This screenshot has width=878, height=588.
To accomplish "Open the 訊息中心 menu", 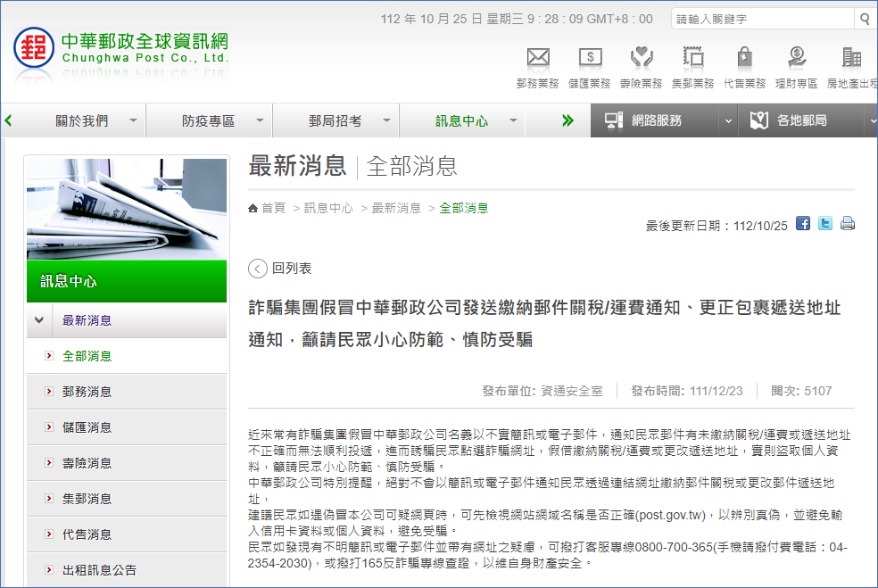I will (461, 121).
